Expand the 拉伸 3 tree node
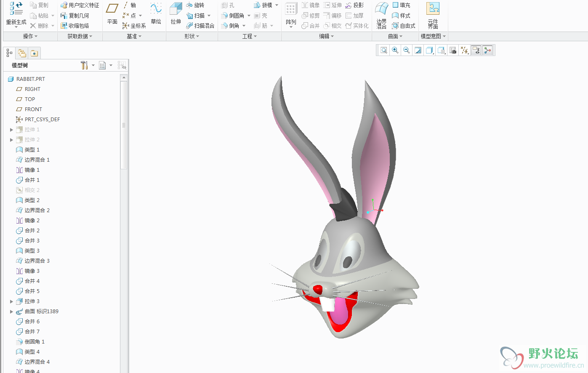Viewport: 588px width, 373px height. coord(11,301)
